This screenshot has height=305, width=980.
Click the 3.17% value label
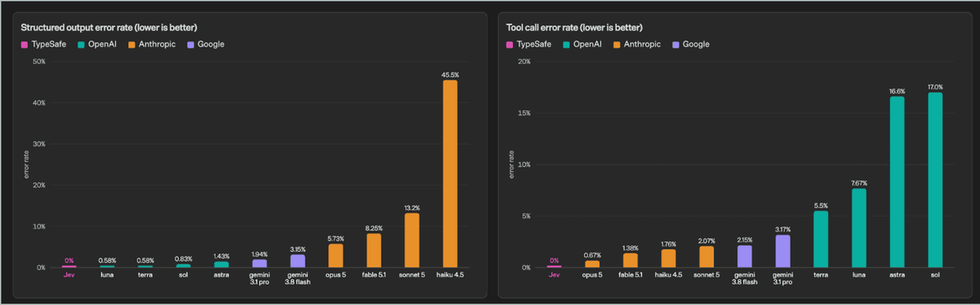click(x=782, y=229)
